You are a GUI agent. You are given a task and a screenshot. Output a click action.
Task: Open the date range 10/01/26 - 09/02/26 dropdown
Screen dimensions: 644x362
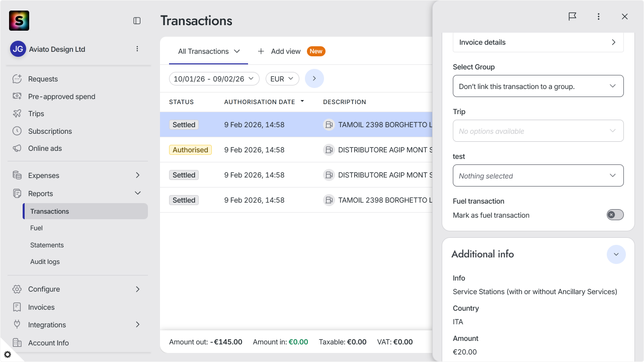(214, 79)
